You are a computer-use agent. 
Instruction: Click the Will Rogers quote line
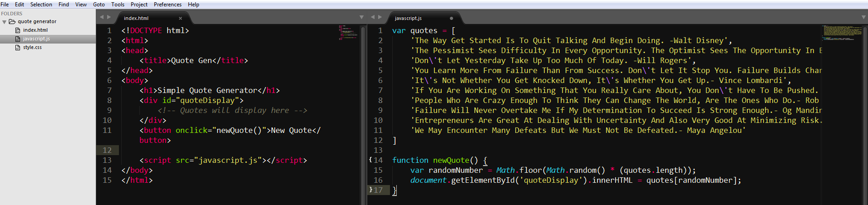tap(553, 60)
